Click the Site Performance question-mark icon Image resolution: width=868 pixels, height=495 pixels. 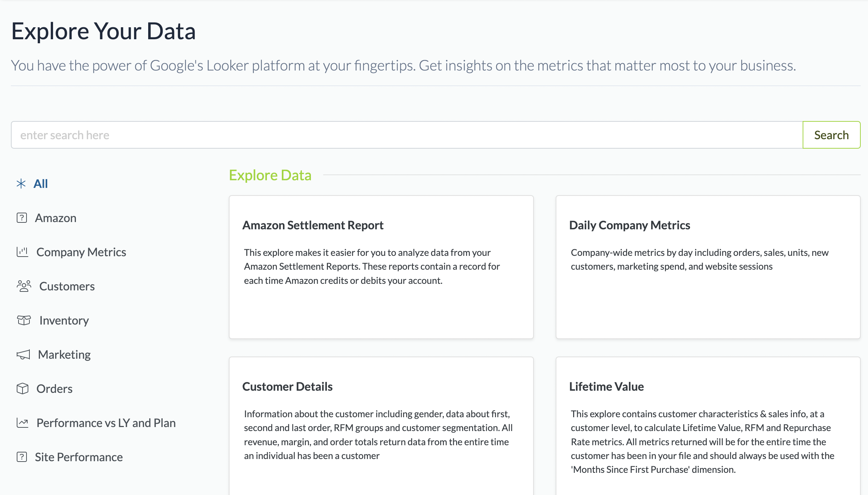(x=22, y=457)
